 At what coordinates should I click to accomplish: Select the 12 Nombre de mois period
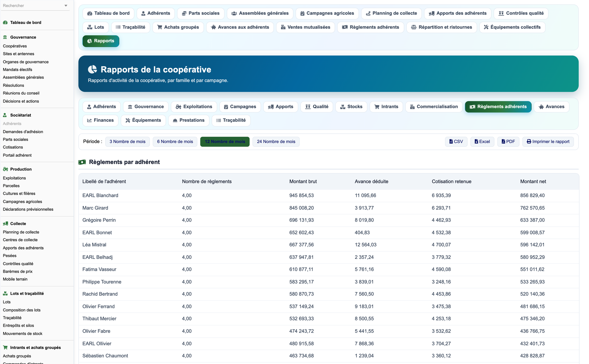pos(225,141)
